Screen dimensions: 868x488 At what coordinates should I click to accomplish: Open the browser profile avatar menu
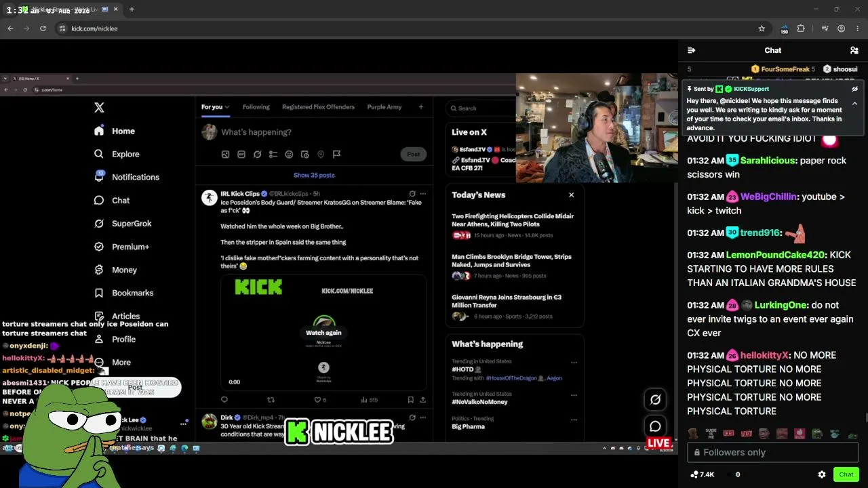coord(841,28)
